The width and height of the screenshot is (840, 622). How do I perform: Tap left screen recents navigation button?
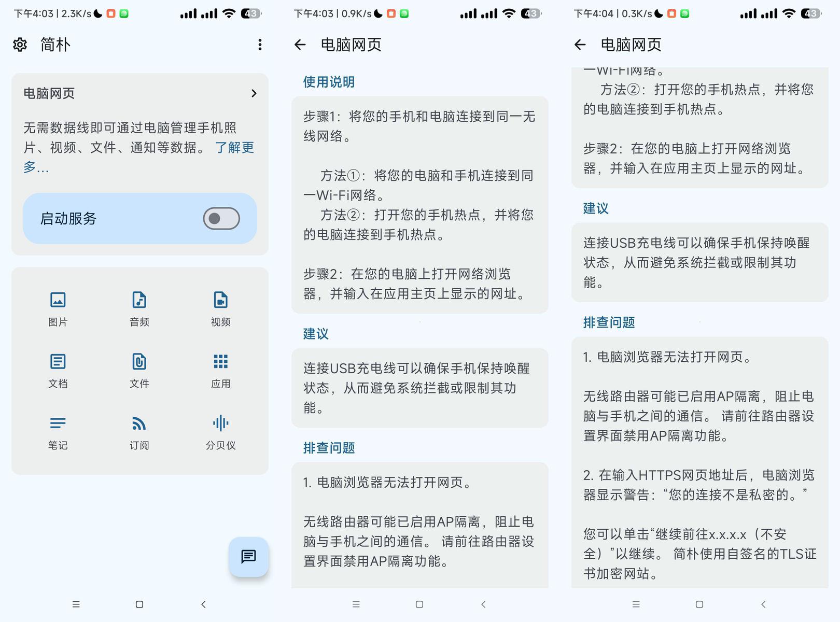(x=76, y=604)
